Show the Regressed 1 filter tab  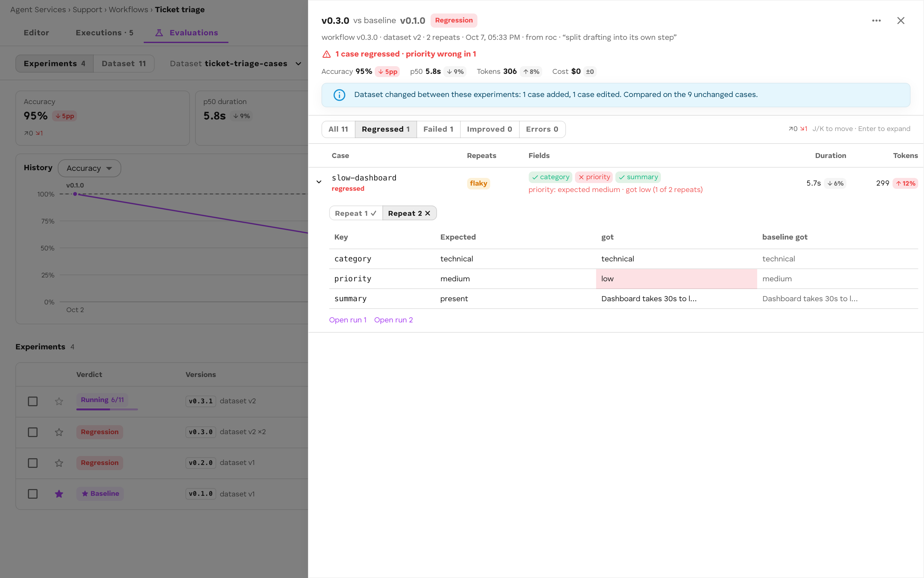click(386, 129)
